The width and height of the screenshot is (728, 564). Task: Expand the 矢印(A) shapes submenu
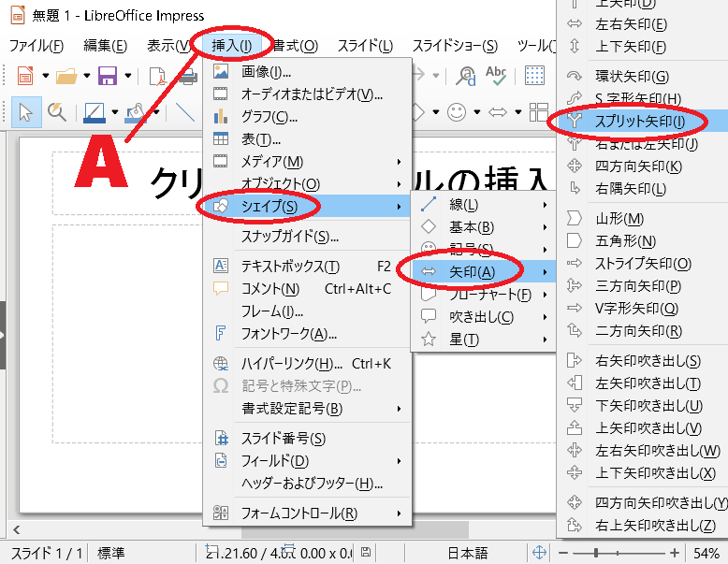click(484, 272)
